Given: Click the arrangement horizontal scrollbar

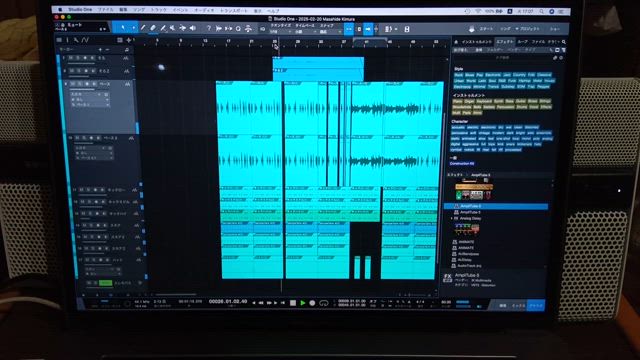Looking at the screenshot, I should (176, 294).
